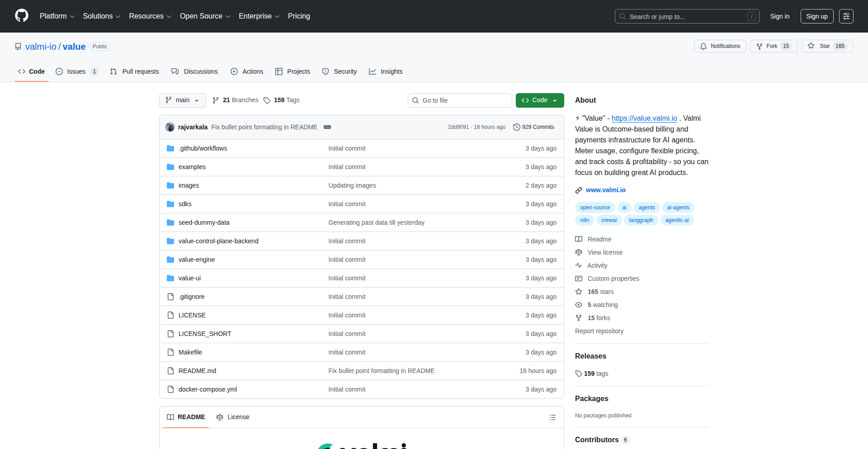Click the Notifications bell button
This screenshot has height=449, width=868.
click(x=720, y=46)
